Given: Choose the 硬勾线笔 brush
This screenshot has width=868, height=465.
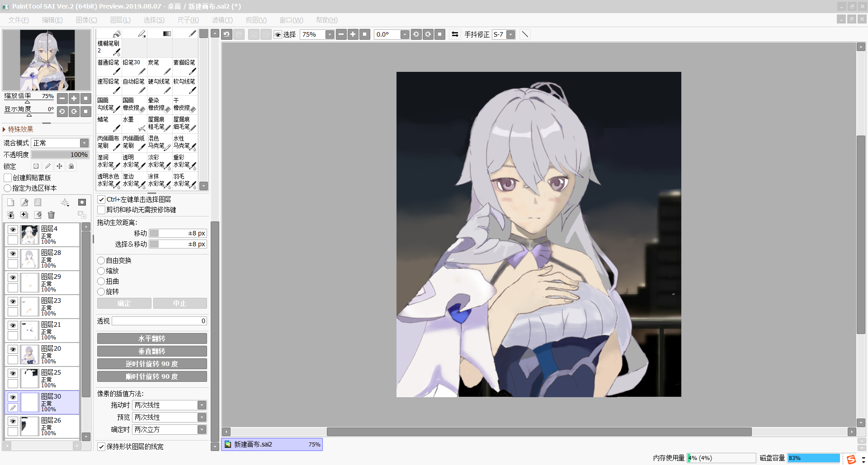Looking at the screenshot, I should pos(160,86).
